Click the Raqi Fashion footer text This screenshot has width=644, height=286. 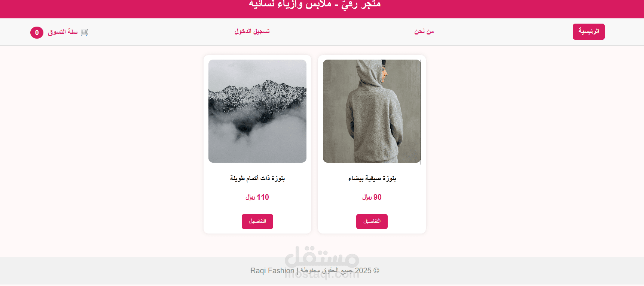(x=272, y=271)
